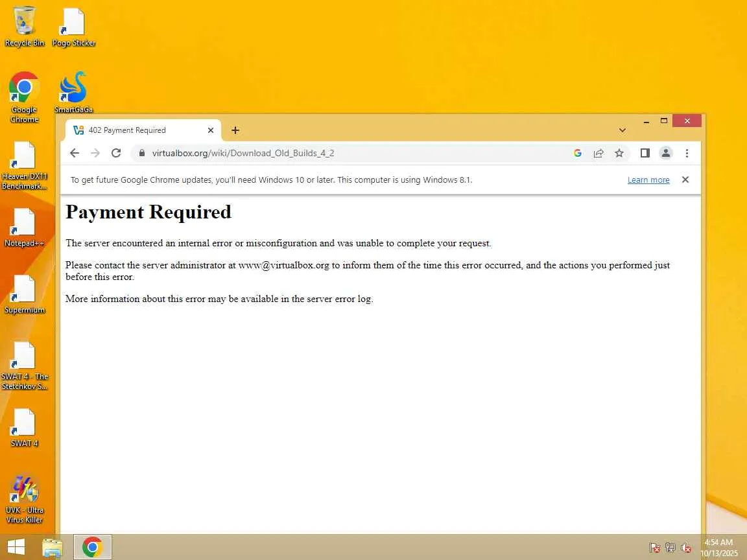Select the Google Chrome desktop shortcut
The image size is (747, 560).
24,98
